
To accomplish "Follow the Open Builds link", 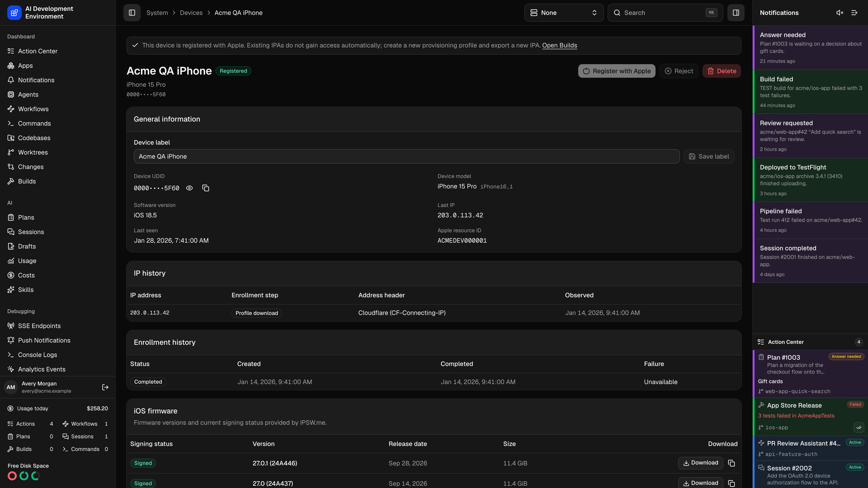I will pos(559,45).
